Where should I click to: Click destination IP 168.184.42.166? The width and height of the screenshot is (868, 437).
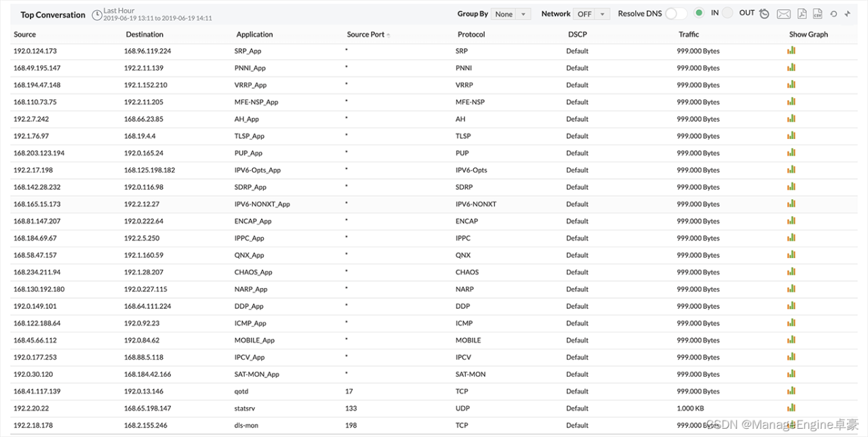(x=148, y=374)
